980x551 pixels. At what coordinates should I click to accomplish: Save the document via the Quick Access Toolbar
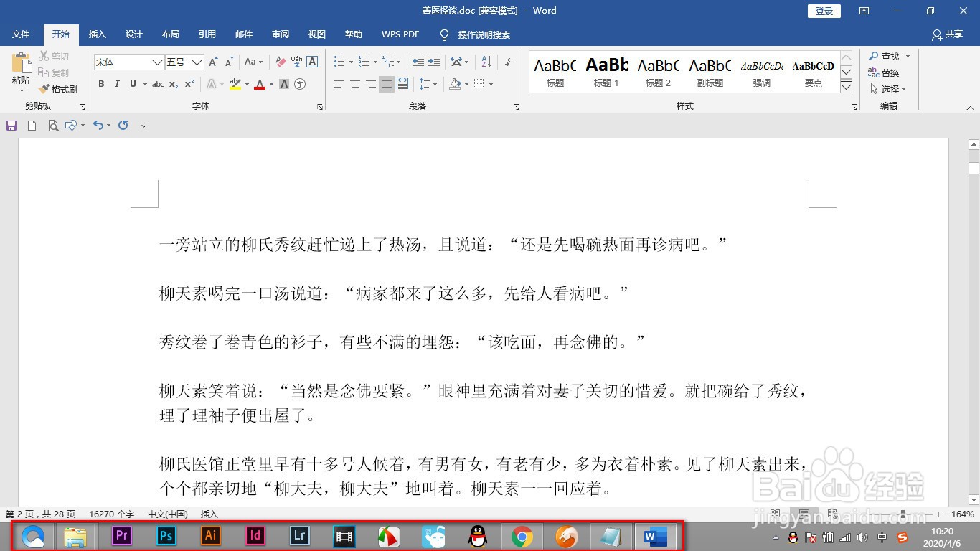11,125
